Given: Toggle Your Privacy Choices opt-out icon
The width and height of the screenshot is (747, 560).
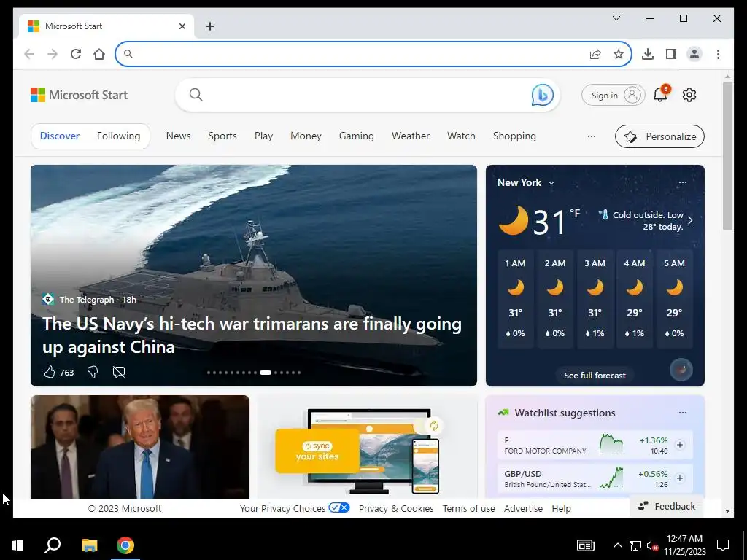Looking at the screenshot, I should (x=339, y=507).
